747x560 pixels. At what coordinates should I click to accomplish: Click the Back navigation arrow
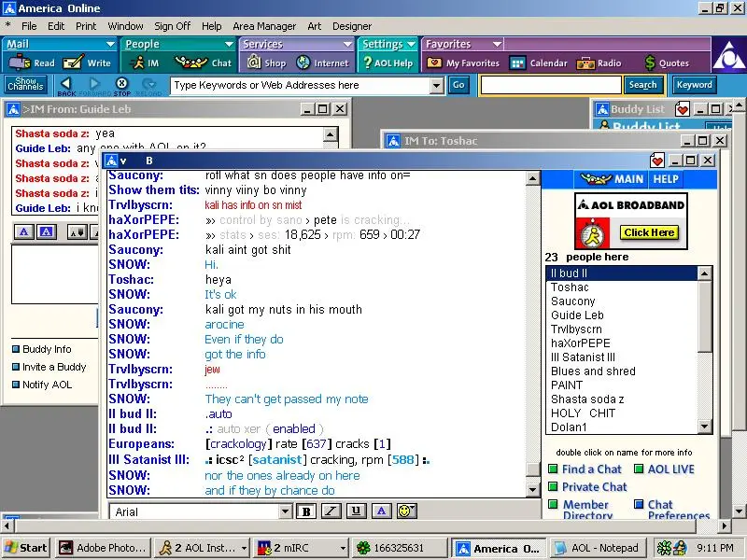coord(66,86)
